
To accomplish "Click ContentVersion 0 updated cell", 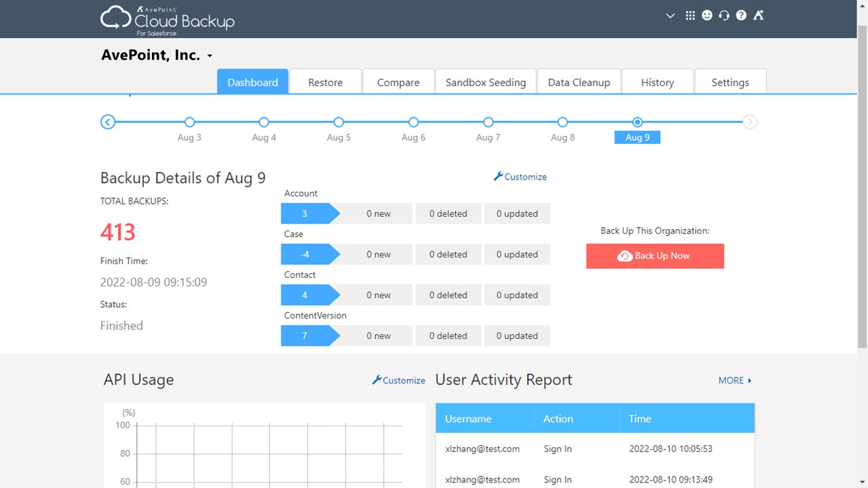I will coord(517,335).
